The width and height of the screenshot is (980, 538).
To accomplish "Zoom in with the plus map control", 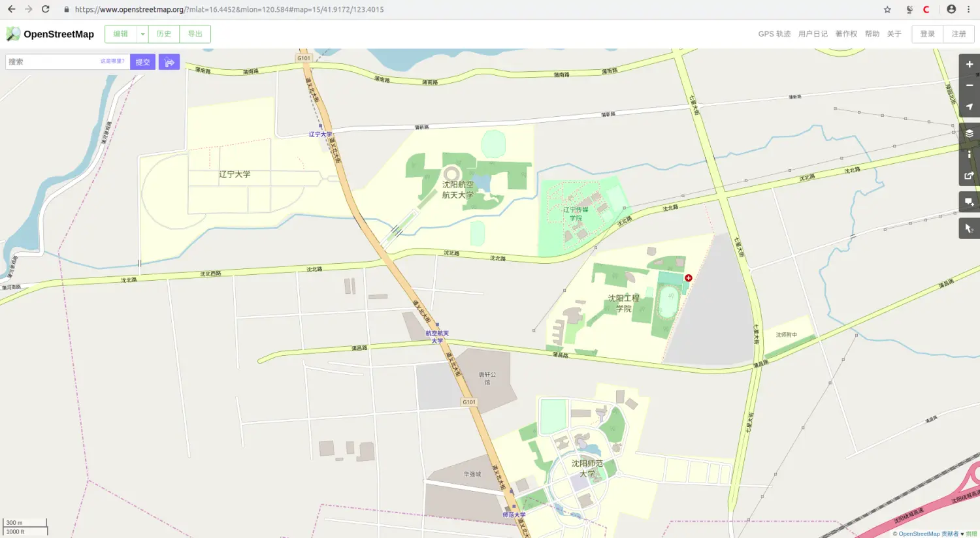I will pos(969,65).
